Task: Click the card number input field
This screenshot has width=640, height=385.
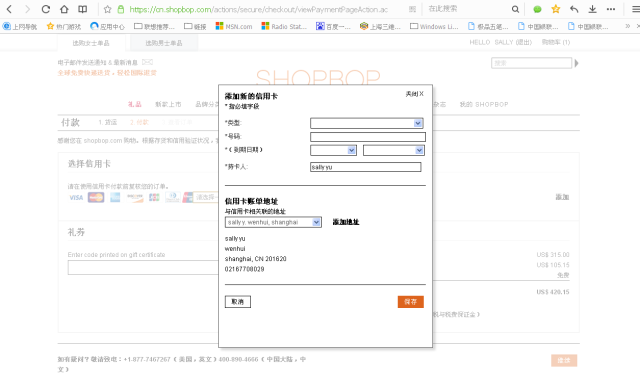Action: 368,137
